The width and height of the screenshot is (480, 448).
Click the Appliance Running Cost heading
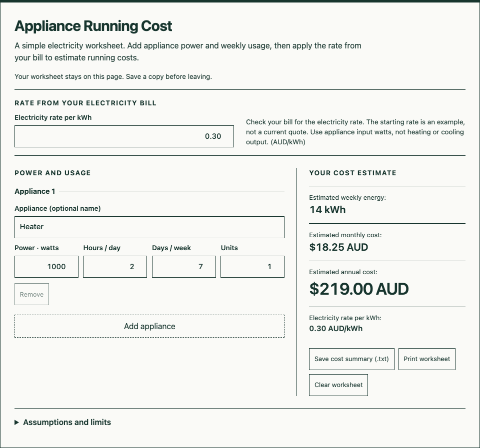(x=93, y=26)
